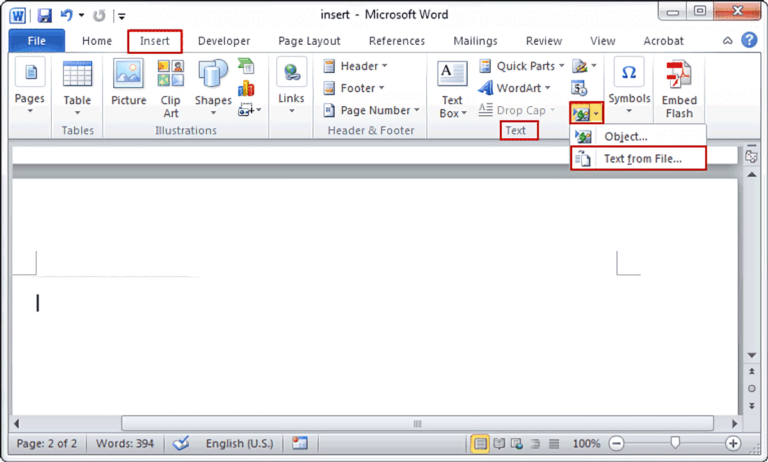Click the Select Browse Object circle
Image resolution: width=768 pixels, height=462 pixels.
click(751, 389)
